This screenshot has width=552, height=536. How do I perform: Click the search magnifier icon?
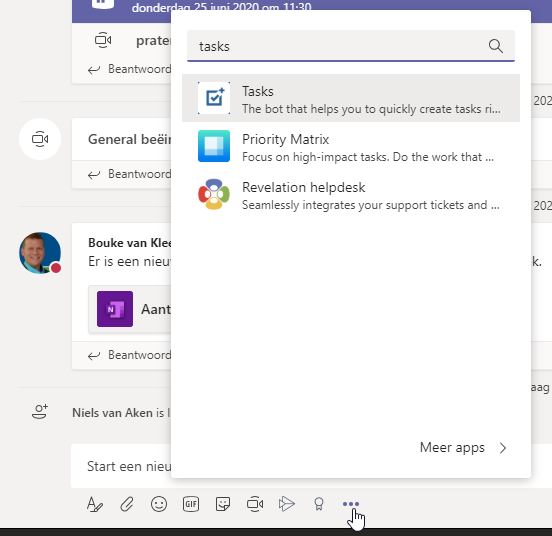[495, 46]
